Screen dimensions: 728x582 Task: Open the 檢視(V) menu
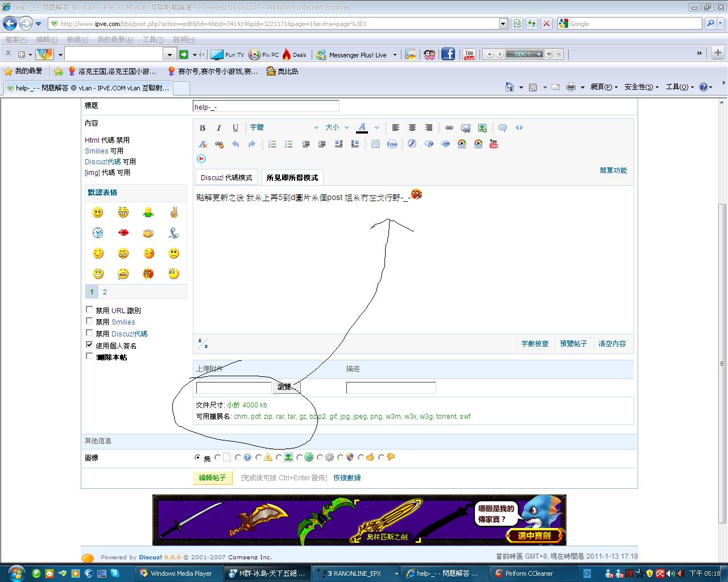77,40
